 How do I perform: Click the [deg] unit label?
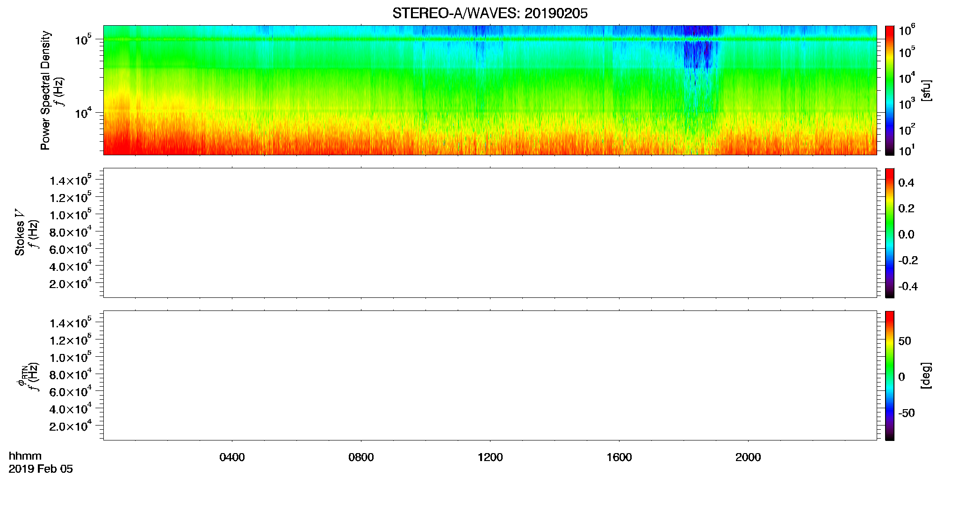[926, 375]
